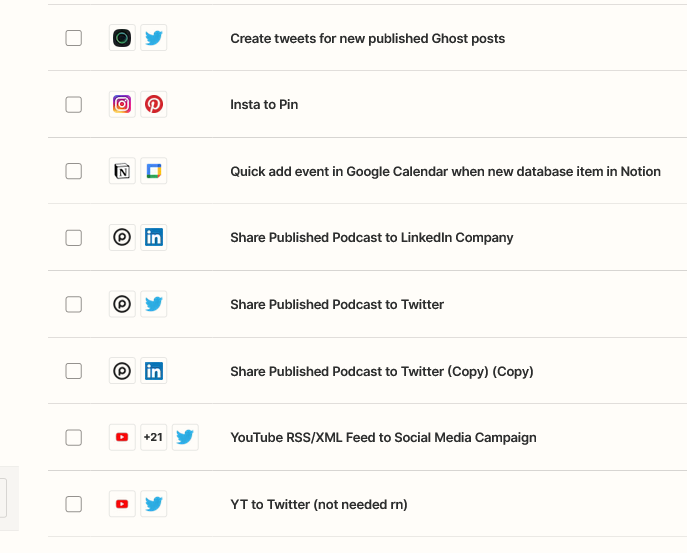Open the (Copy) (Copy) podcast scenario
687x553 pixels.
pos(381,371)
